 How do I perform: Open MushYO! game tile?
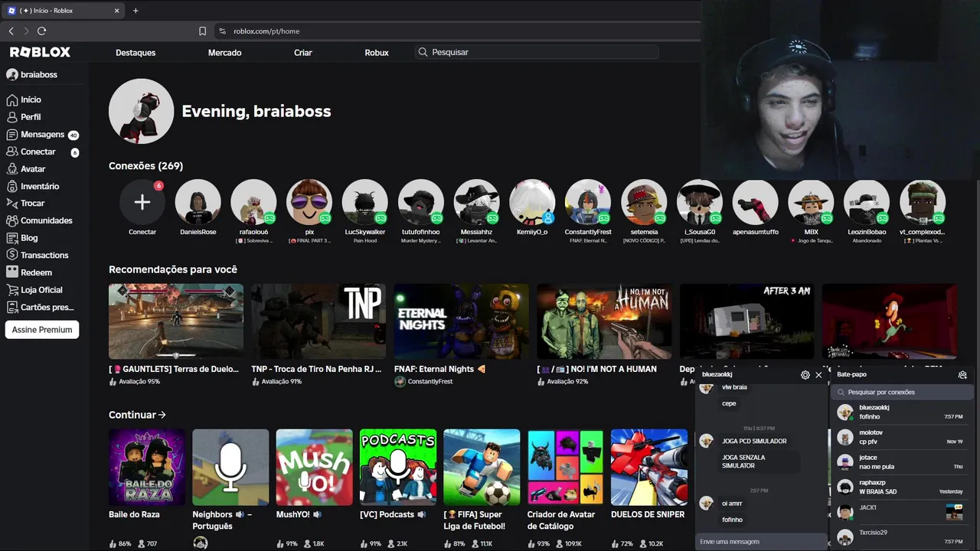click(315, 467)
